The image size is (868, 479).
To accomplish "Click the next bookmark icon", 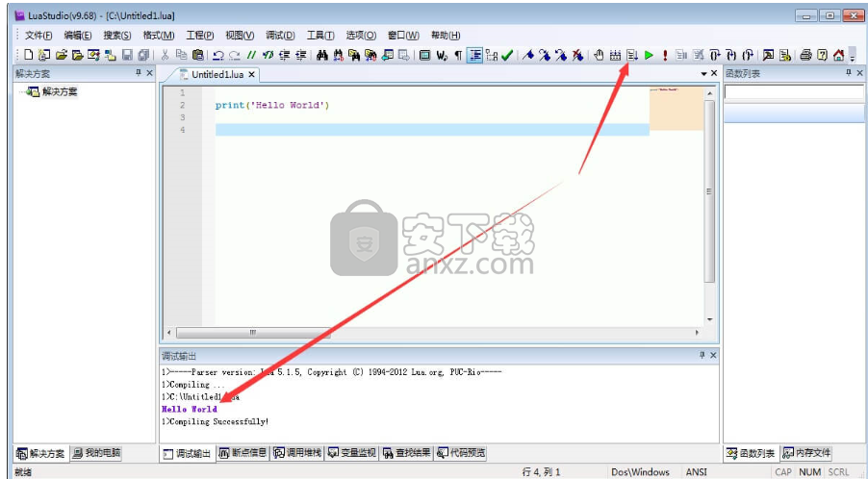I will coord(545,56).
